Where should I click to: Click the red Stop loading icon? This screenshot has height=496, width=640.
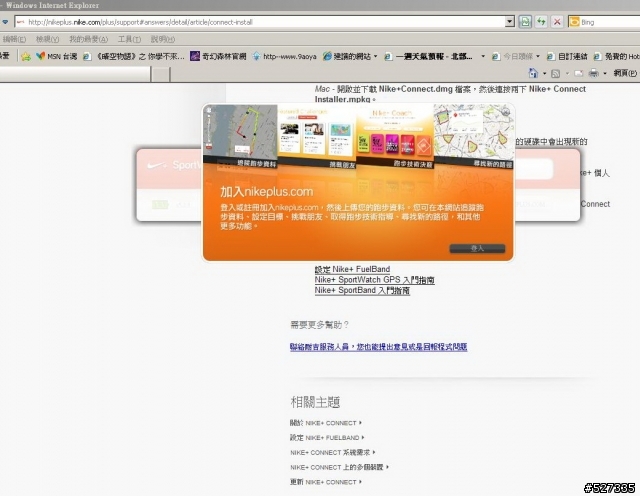click(x=557, y=22)
